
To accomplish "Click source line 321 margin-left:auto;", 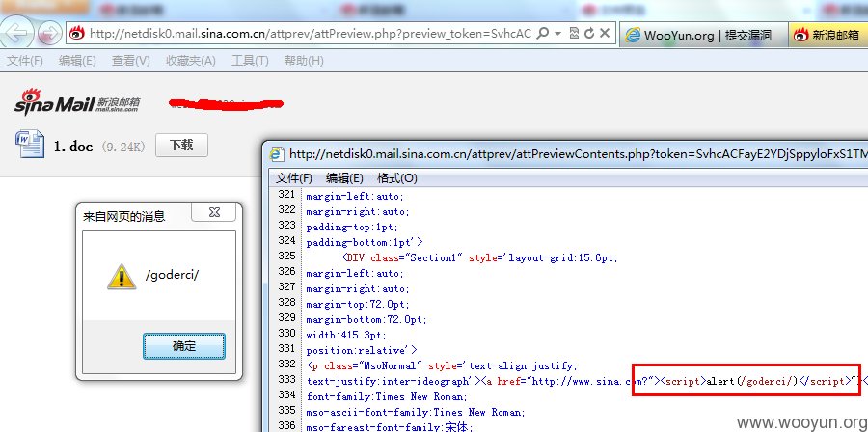I will [x=355, y=196].
